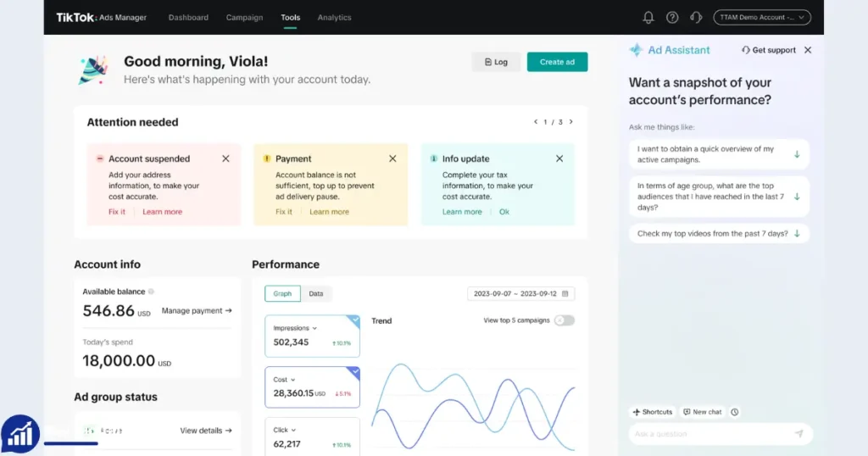The width and height of the screenshot is (868, 456).
Task: Click the headset support icon in top bar
Action: tap(696, 18)
